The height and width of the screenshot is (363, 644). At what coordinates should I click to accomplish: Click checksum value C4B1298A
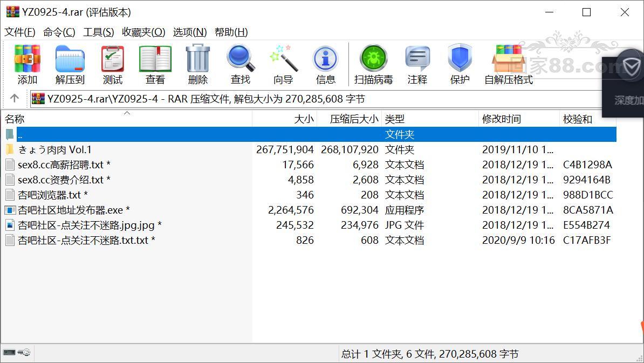(587, 165)
